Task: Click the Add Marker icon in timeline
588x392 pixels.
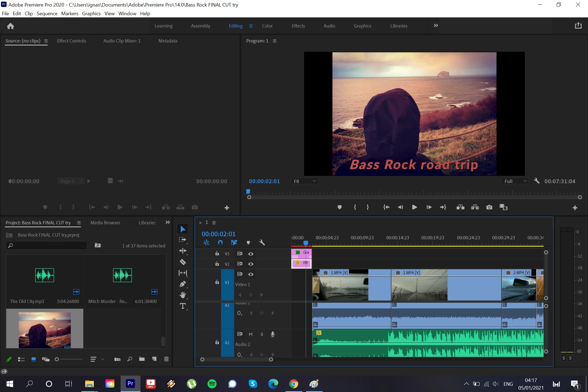Action: [x=248, y=243]
